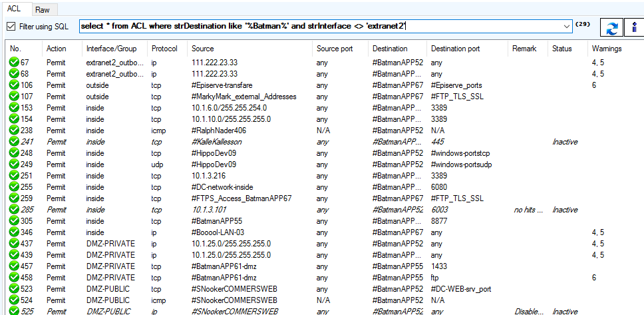This screenshot has height=315, width=644.
Task: Click the 'Disable...' remark in row 525
Action: (x=529, y=311)
